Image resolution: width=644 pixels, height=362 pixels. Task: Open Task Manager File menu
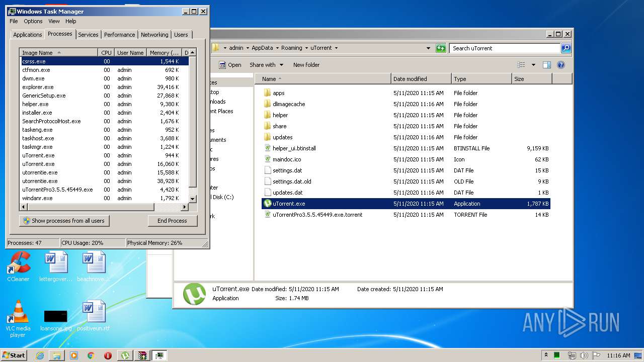click(14, 21)
